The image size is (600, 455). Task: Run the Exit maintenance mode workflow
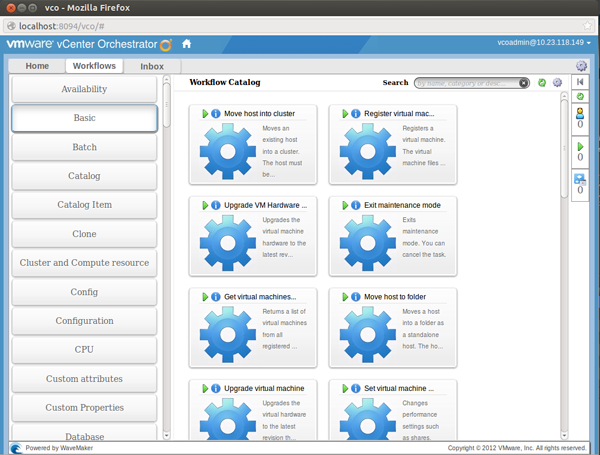pyautogui.click(x=345, y=205)
